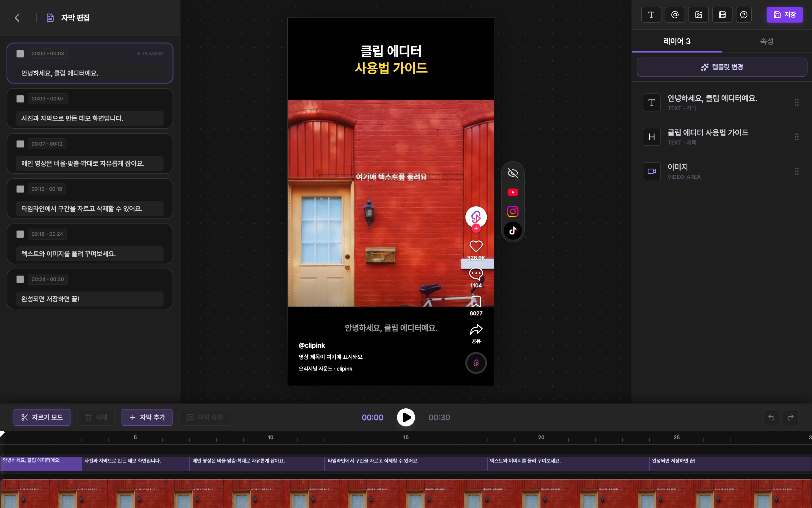Viewport: 812px width, 508px height.
Task: Click the subtitle document icon in header
Action: (x=50, y=18)
